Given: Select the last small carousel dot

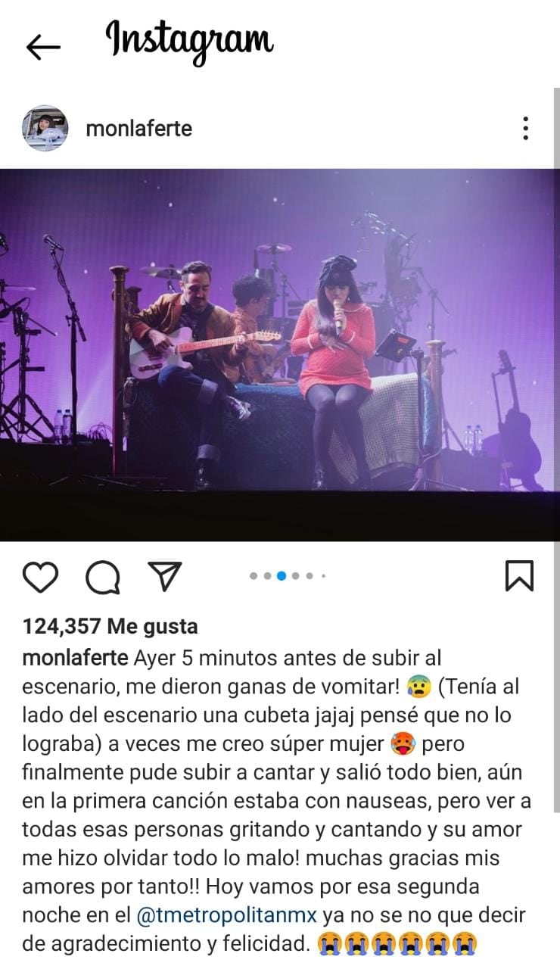Looking at the screenshot, I should 323,576.
